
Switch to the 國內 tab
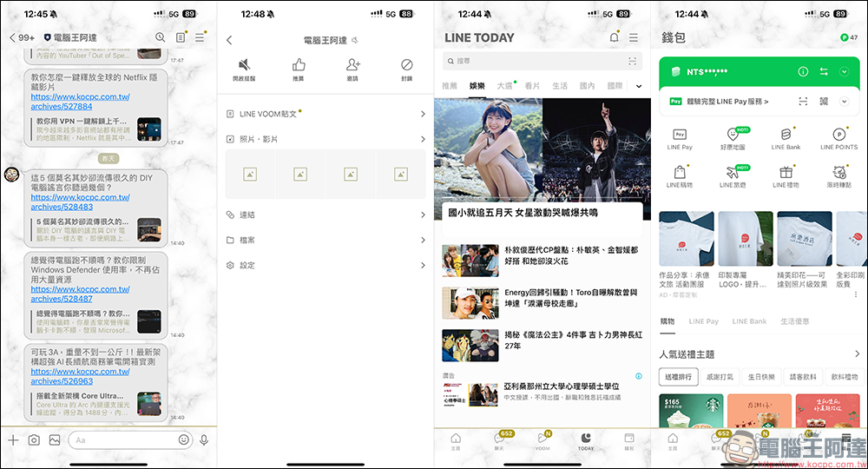coord(588,86)
